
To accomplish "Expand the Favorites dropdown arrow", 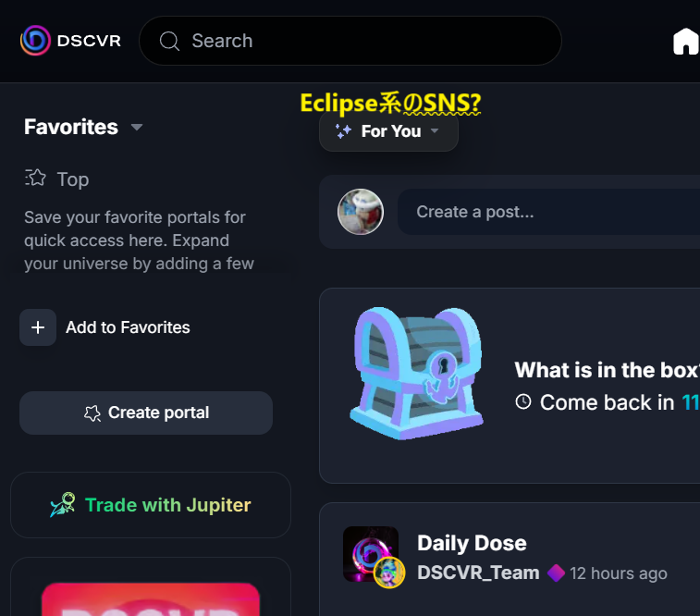I will 137,128.
